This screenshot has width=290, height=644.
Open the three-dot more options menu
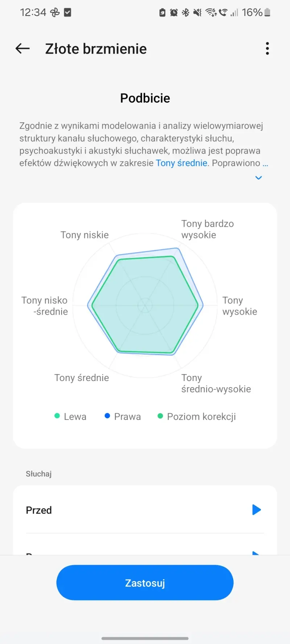click(x=268, y=49)
